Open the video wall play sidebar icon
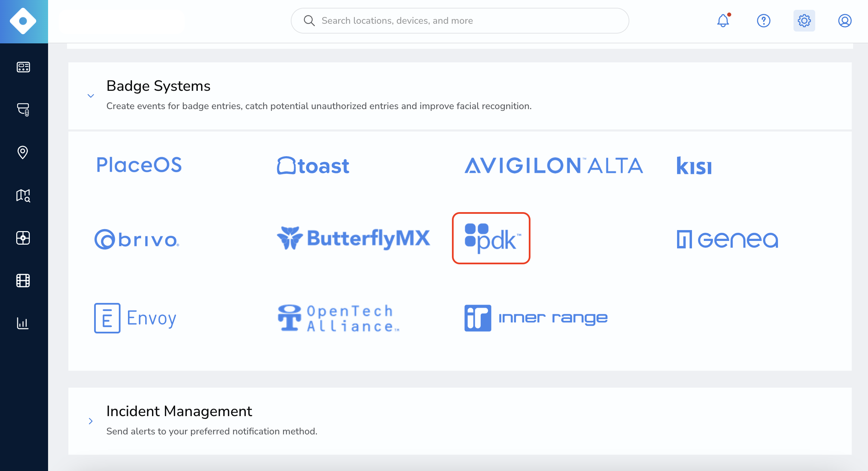This screenshot has height=471, width=868. coord(23,238)
